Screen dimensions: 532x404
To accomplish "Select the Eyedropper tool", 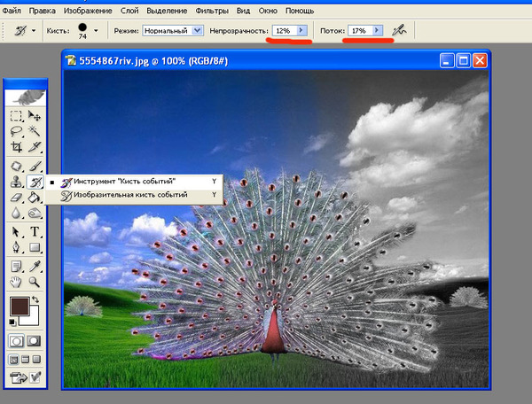I will [x=35, y=267].
